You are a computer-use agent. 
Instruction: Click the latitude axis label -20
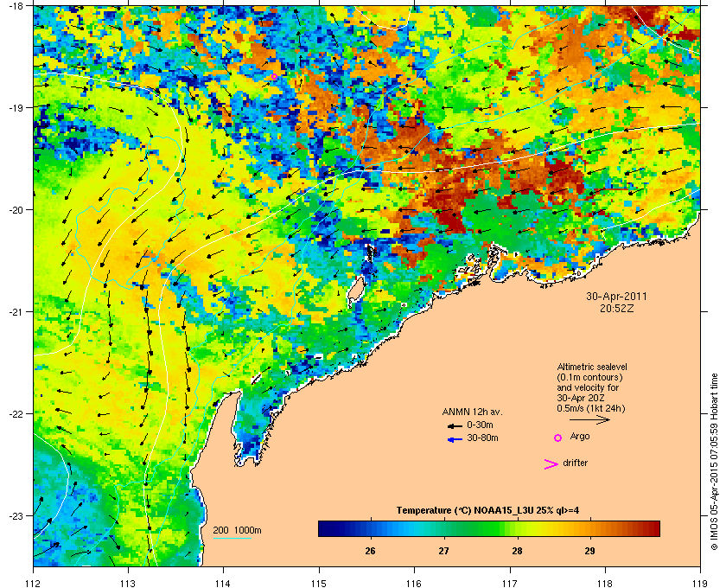coord(16,210)
